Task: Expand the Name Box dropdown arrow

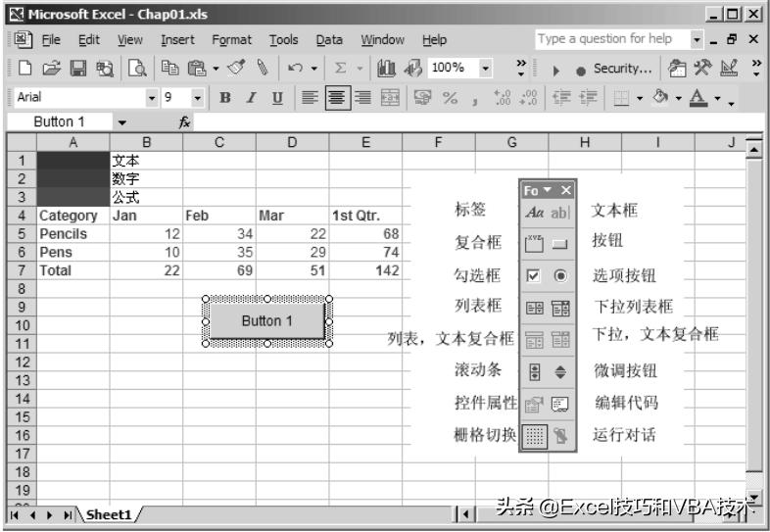Action: [121, 122]
